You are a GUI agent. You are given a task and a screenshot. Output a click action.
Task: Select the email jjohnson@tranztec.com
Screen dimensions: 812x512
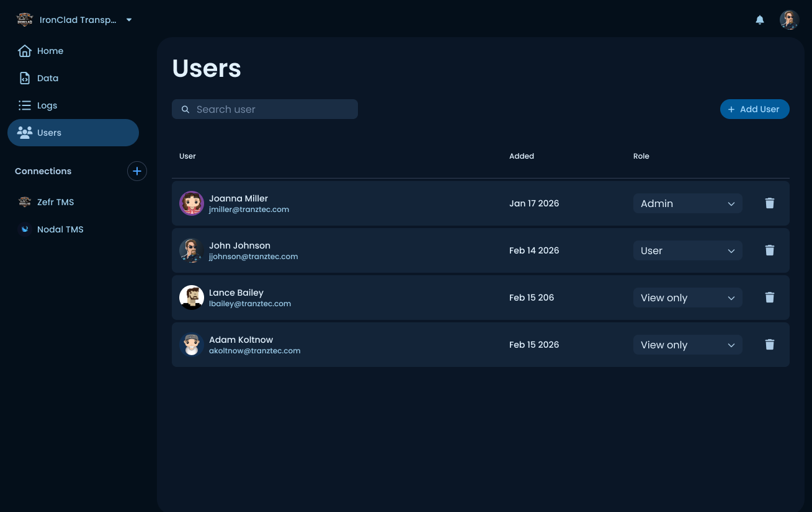254,257
